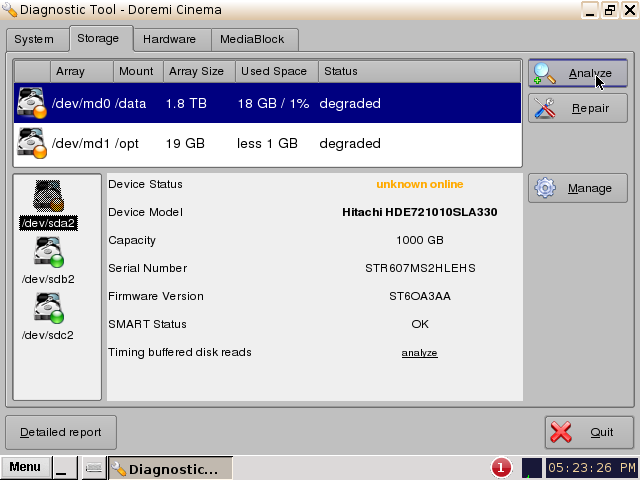Click the /data mount cell
Image resolution: width=640 pixels, height=480 pixels.
[130, 103]
